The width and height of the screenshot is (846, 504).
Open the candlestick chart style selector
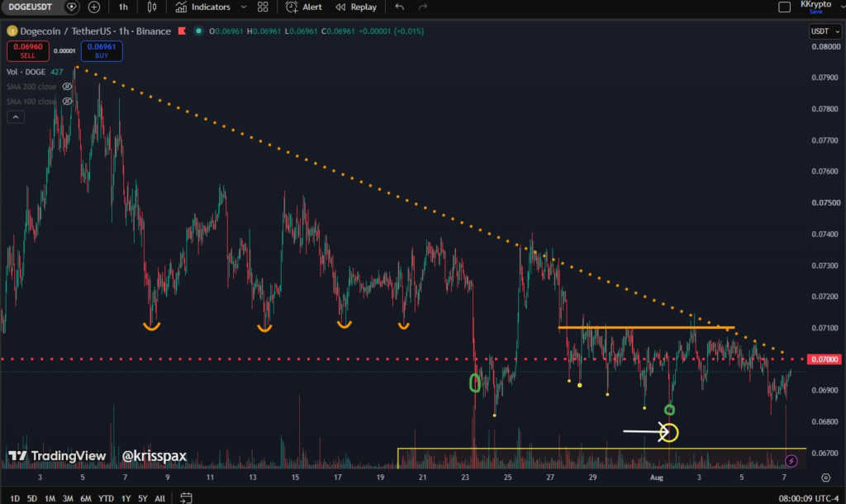tap(152, 7)
